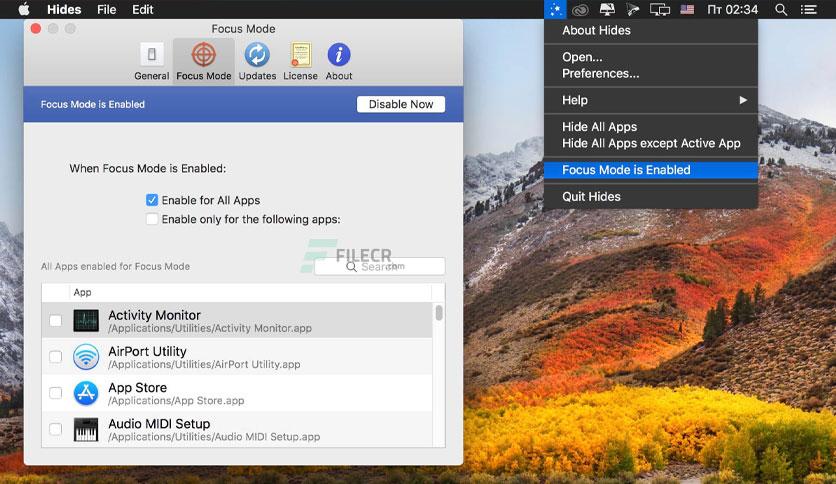Tick the AirPort Utility checkbox

55,357
